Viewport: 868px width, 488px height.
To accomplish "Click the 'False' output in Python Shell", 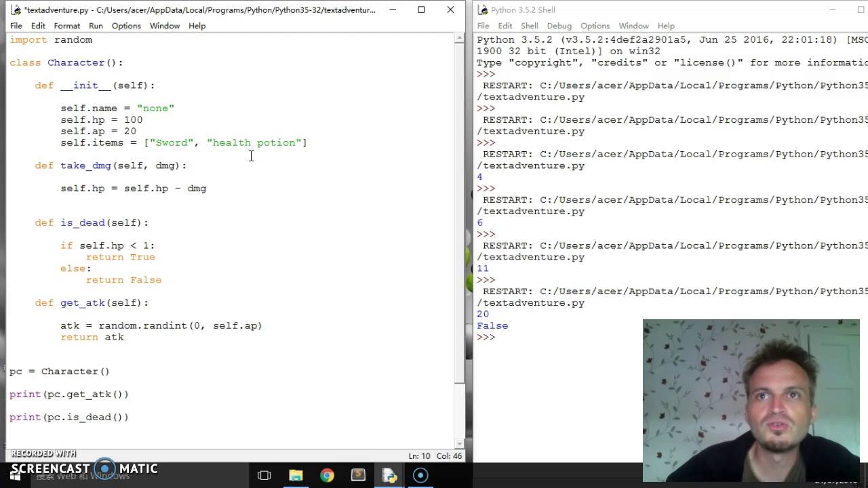I will (x=492, y=326).
